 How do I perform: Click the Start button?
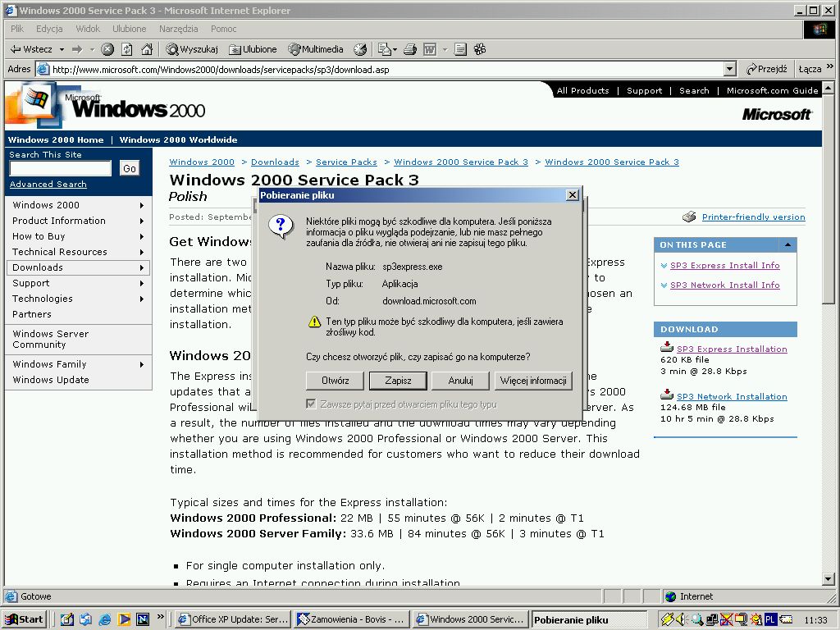24,619
